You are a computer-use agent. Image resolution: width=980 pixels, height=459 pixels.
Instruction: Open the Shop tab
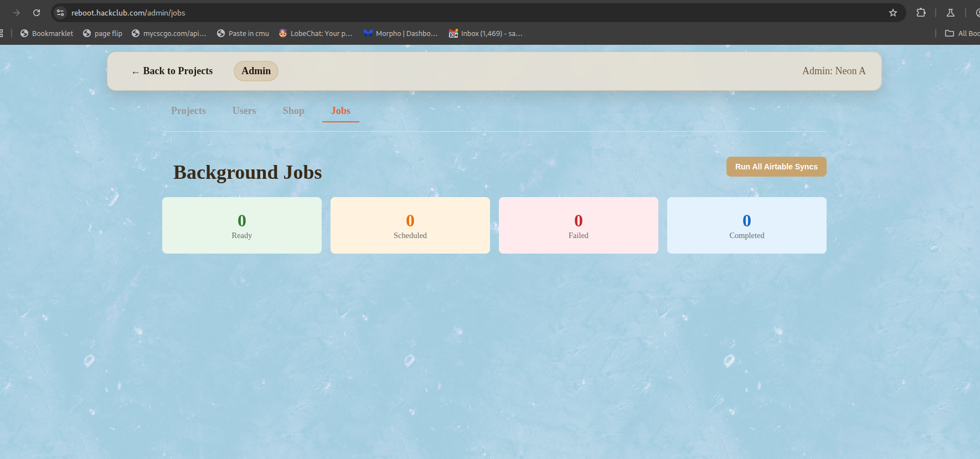pos(293,111)
